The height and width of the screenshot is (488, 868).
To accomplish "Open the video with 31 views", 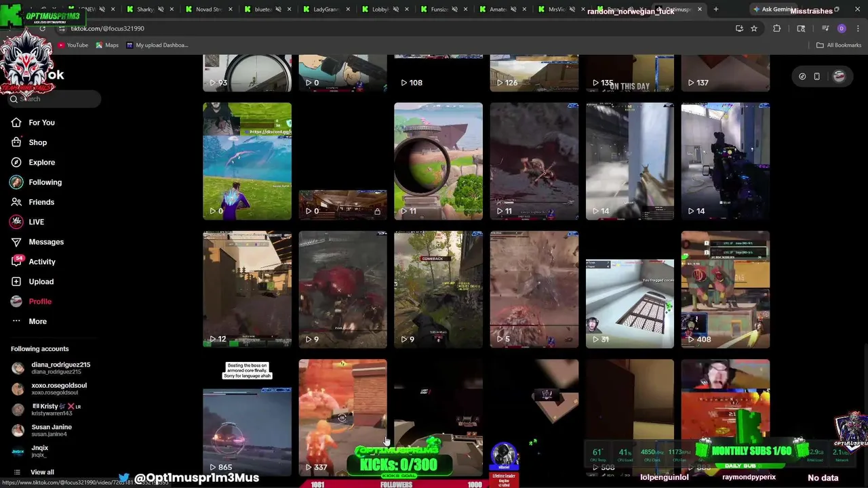I will click(x=629, y=289).
